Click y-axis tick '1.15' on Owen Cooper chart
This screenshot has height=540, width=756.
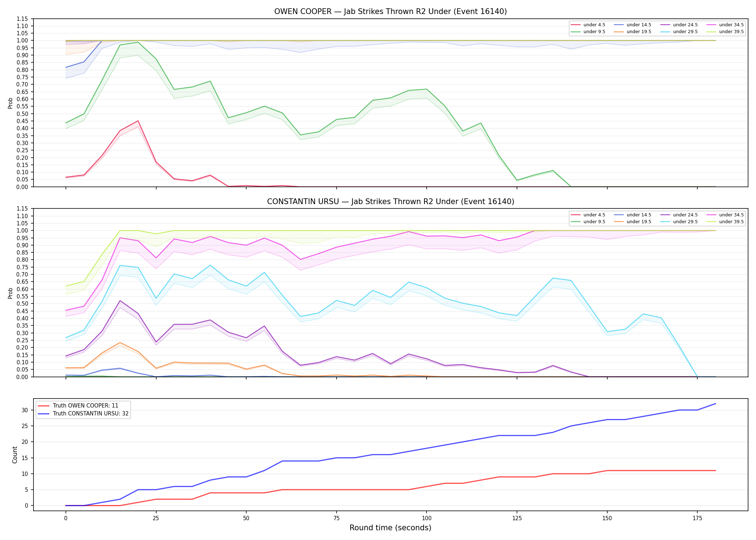(x=22, y=19)
